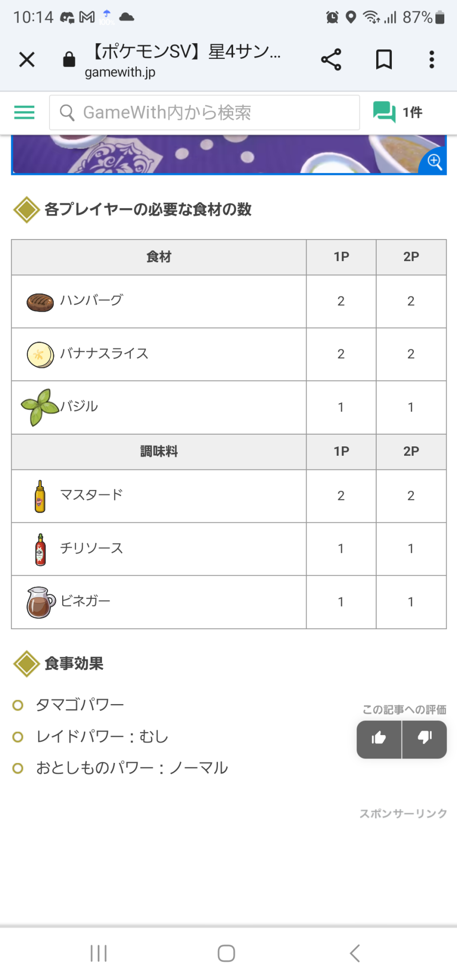457x980 pixels.
Task: Tap the site lock security icon
Action: pyautogui.click(x=69, y=60)
